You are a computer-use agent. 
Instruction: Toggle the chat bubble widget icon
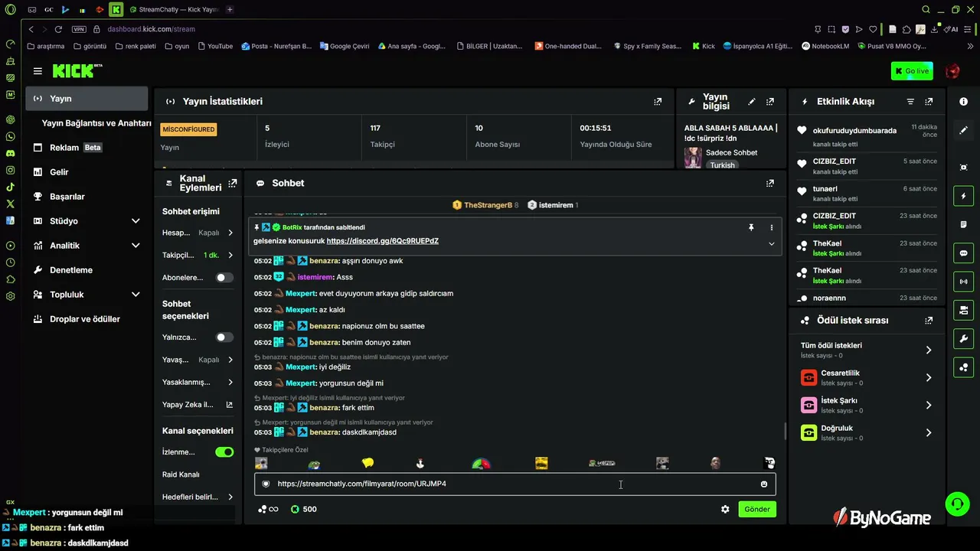[963, 253]
